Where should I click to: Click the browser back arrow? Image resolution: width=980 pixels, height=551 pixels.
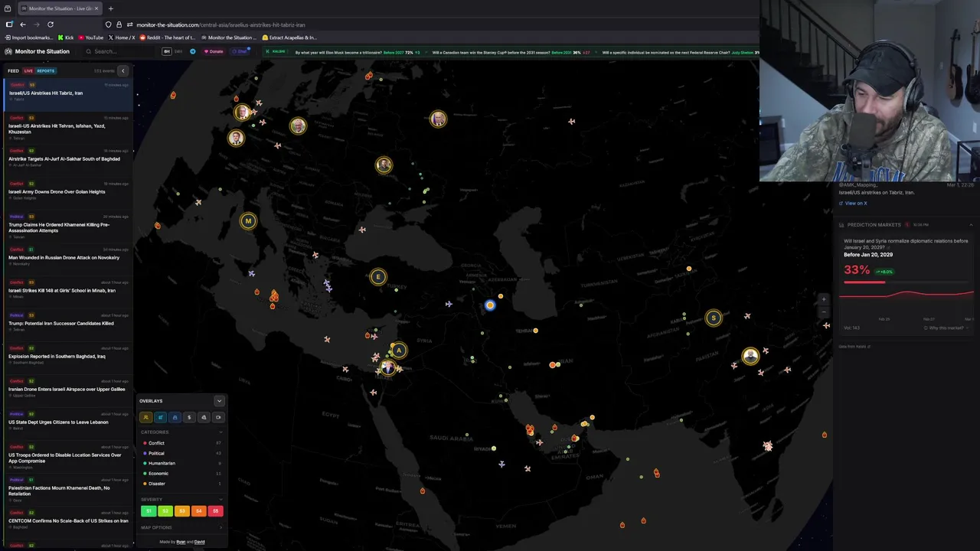click(x=23, y=24)
